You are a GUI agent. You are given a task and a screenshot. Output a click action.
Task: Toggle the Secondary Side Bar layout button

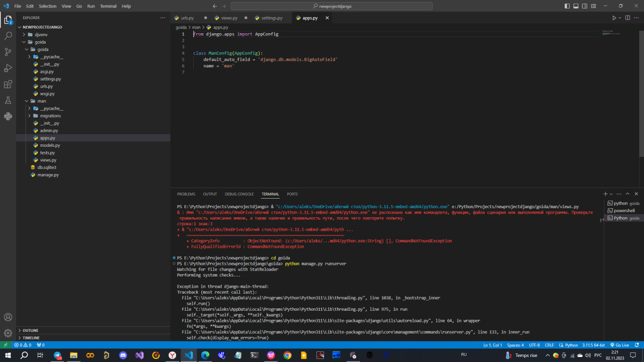pyautogui.click(x=585, y=6)
